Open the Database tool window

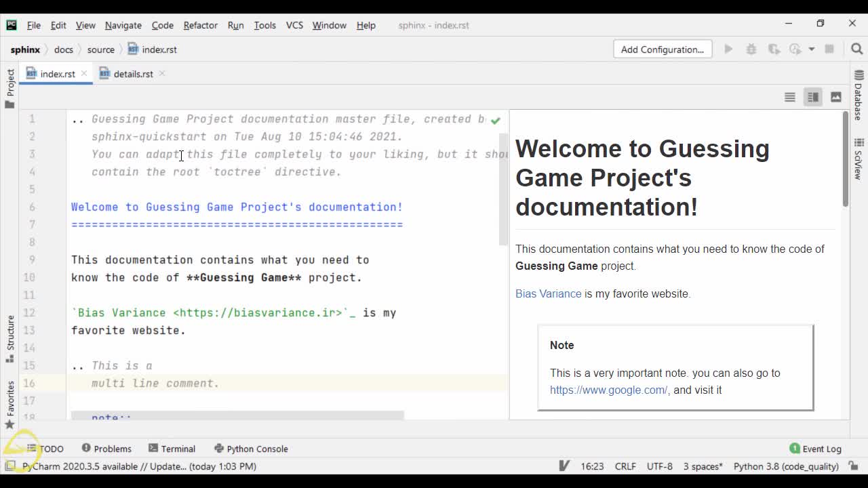859,95
